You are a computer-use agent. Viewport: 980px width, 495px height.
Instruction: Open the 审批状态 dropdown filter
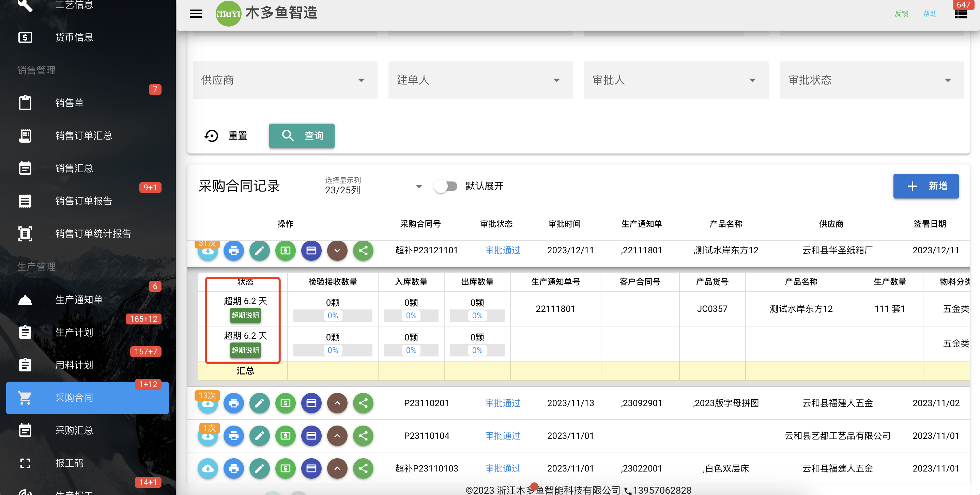click(x=872, y=80)
